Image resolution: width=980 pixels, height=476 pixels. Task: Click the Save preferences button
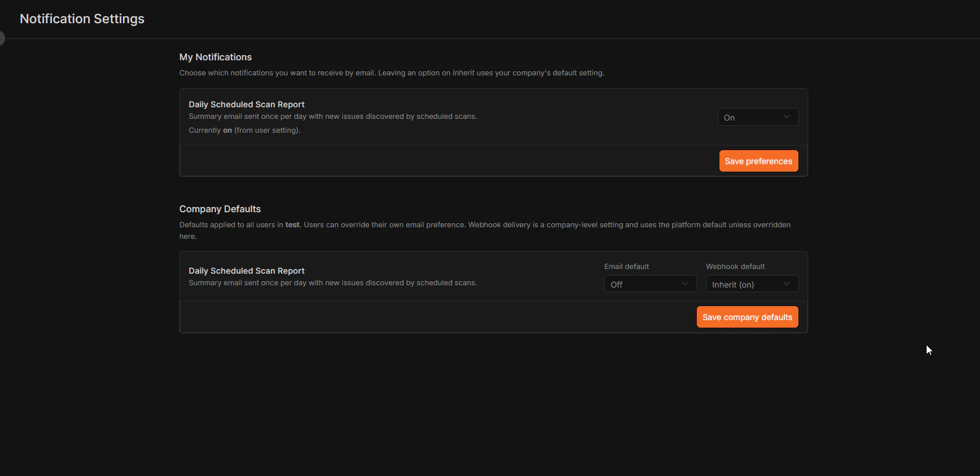pyautogui.click(x=758, y=161)
